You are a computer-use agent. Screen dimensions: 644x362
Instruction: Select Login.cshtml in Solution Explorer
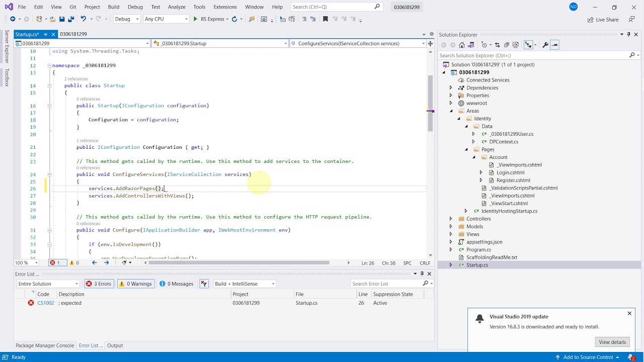(510, 172)
